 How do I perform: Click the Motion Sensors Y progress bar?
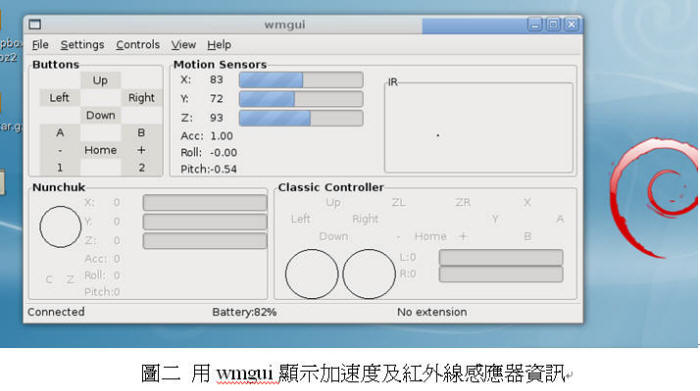point(301,99)
